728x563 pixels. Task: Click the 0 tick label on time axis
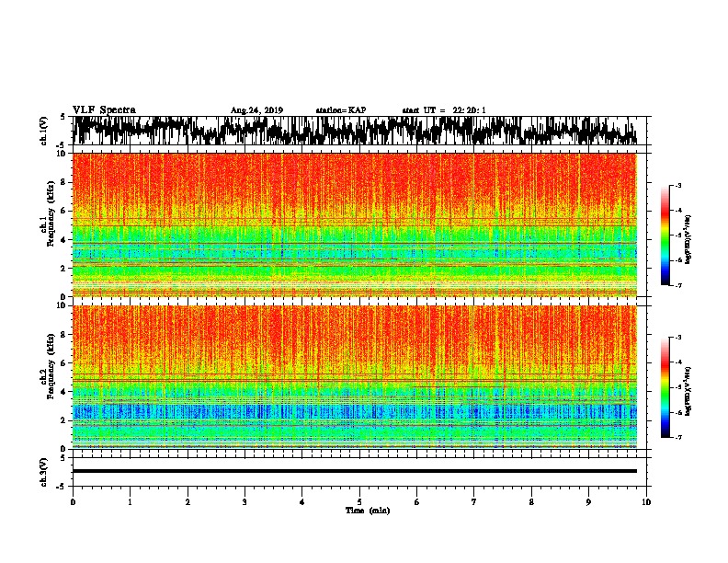click(x=73, y=501)
